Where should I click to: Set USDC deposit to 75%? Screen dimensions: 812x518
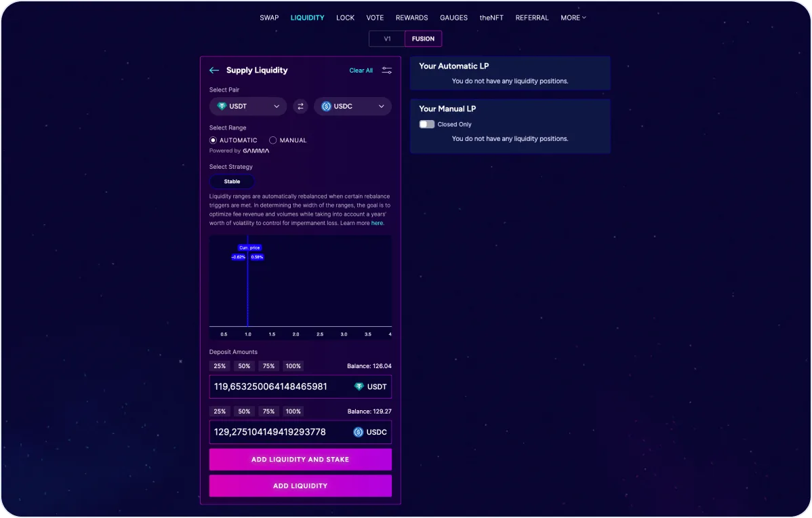(268, 412)
